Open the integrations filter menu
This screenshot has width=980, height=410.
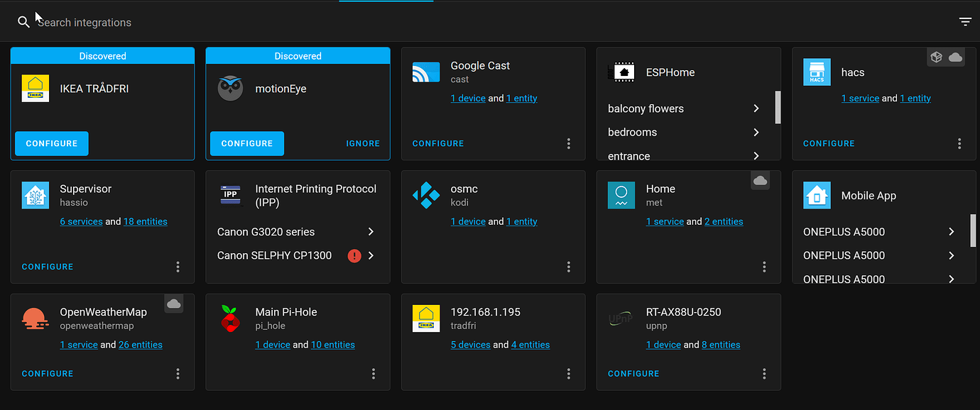point(965,21)
